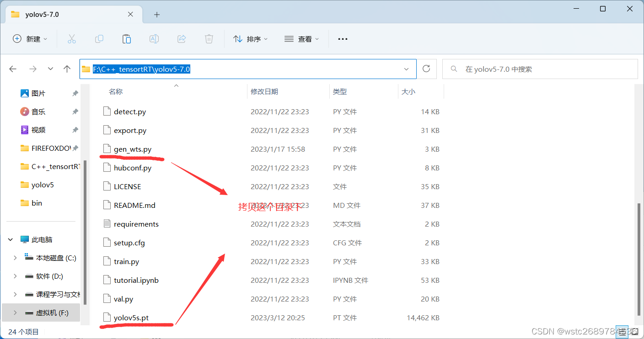
Task: Go up one folder level
Action: (x=67, y=69)
